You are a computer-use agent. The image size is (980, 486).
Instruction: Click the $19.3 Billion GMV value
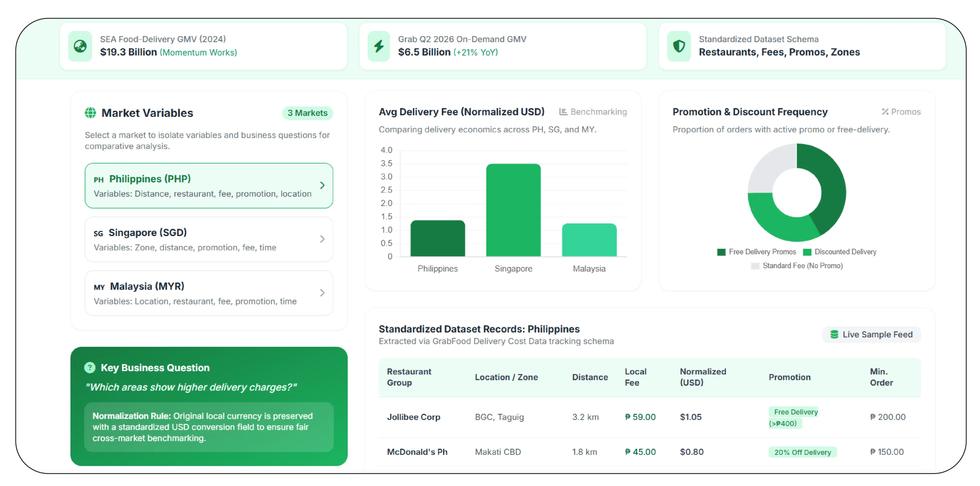pyautogui.click(x=128, y=52)
